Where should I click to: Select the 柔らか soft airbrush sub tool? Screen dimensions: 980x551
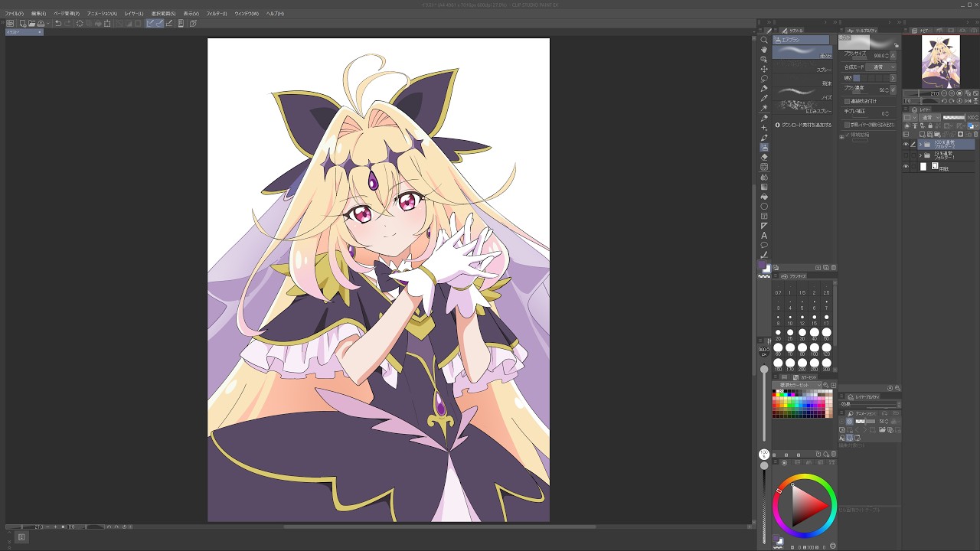(802, 52)
